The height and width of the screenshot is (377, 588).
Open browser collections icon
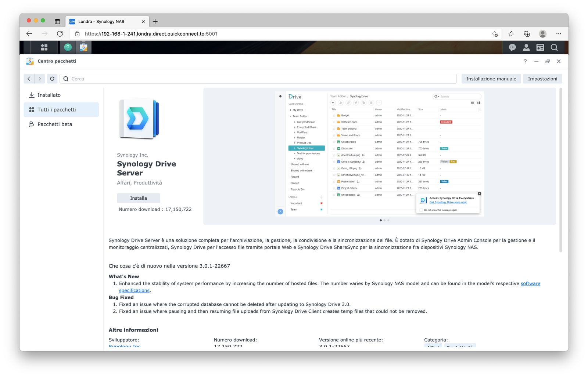pyautogui.click(x=527, y=34)
